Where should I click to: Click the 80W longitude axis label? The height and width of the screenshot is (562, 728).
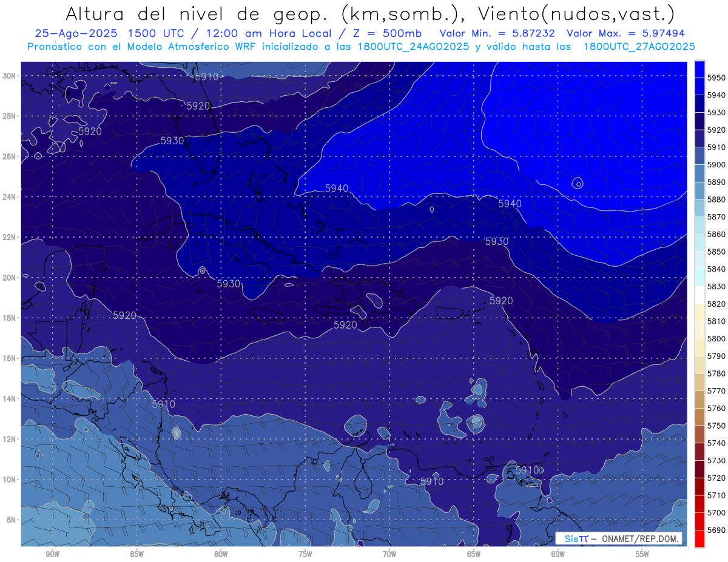tap(221, 555)
